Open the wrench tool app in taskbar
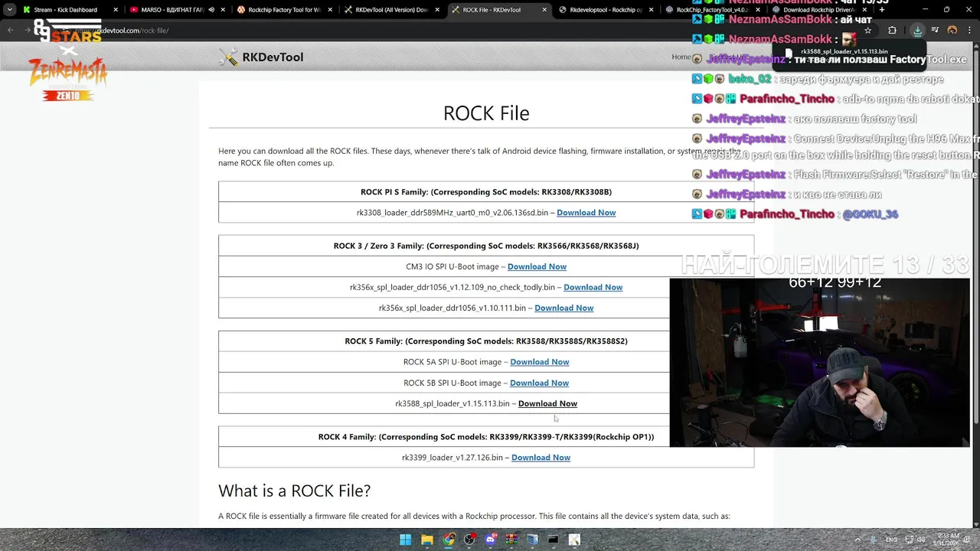The width and height of the screenshot is (980, 551). pos(574,540)
